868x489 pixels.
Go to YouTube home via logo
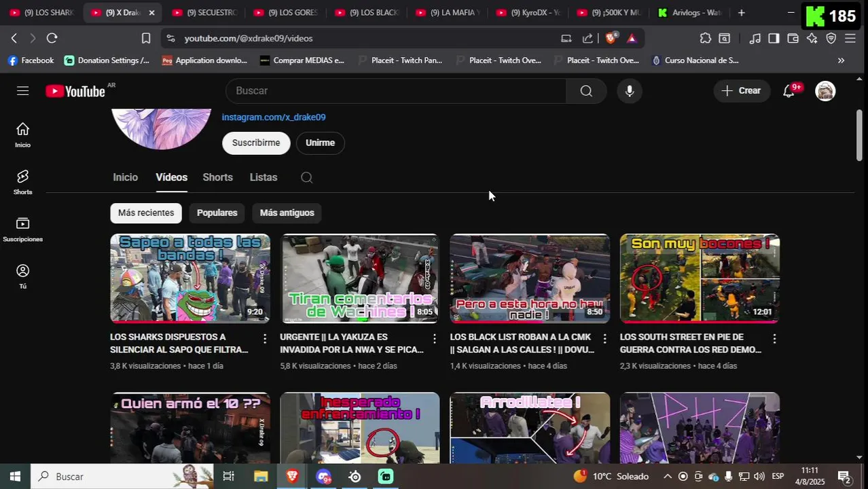point(75,91)
